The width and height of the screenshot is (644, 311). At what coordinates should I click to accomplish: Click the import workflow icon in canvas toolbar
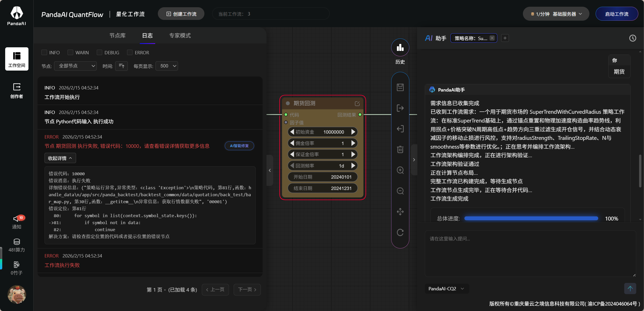400,129
